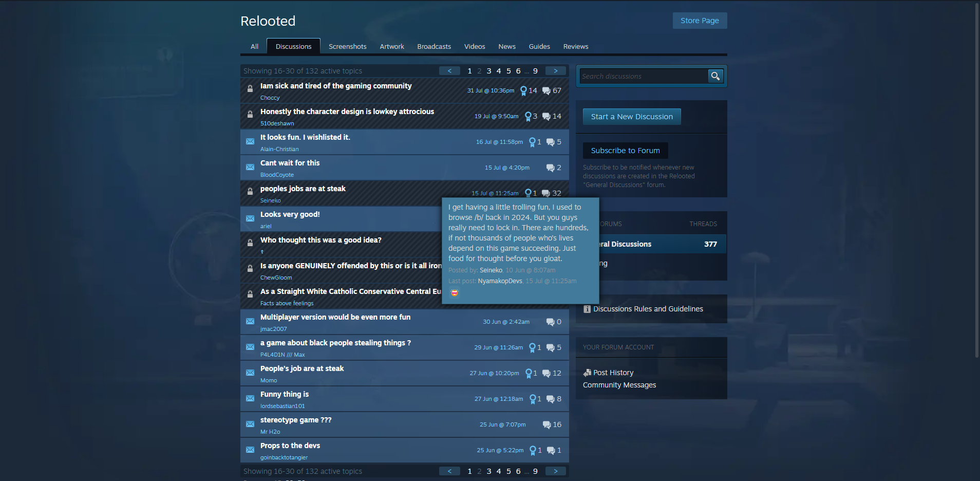Click envelope icon on 'stereotype game ???' thread
The image size is (980, 481).
[x=250, y=424]
